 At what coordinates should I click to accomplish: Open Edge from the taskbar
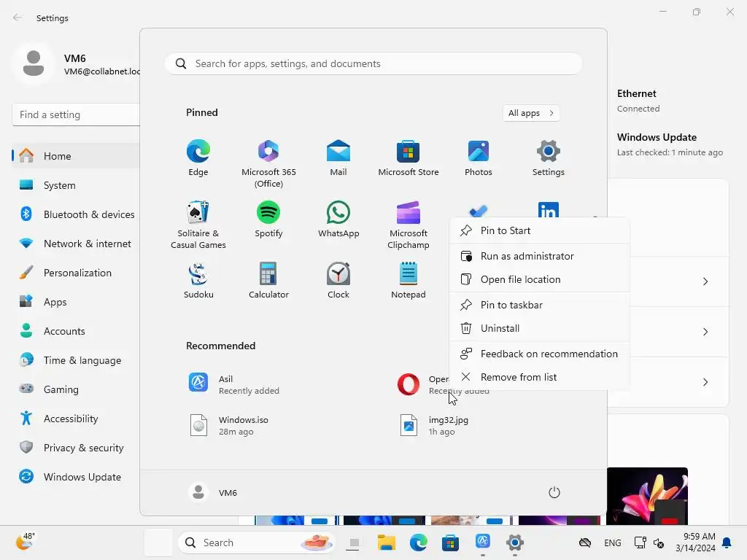(418, 542)
